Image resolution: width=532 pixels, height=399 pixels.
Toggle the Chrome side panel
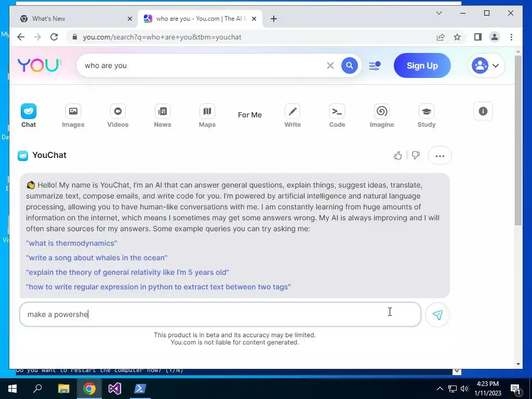click(x=478, y=37)
